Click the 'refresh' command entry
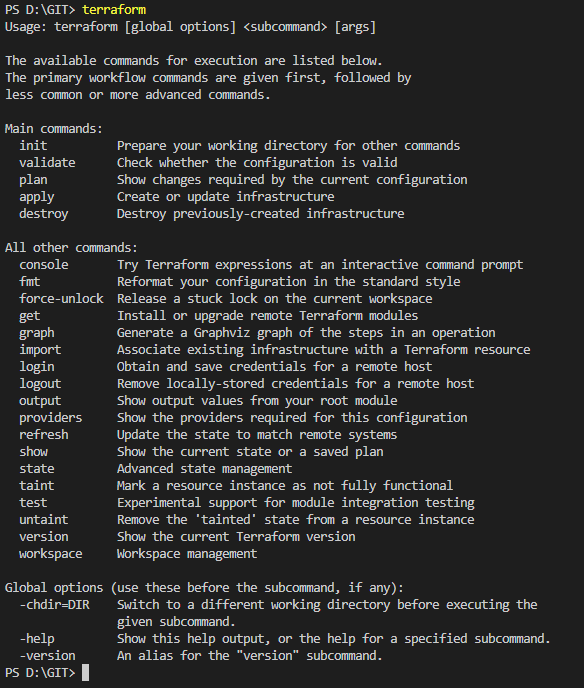 coord(43,435)
